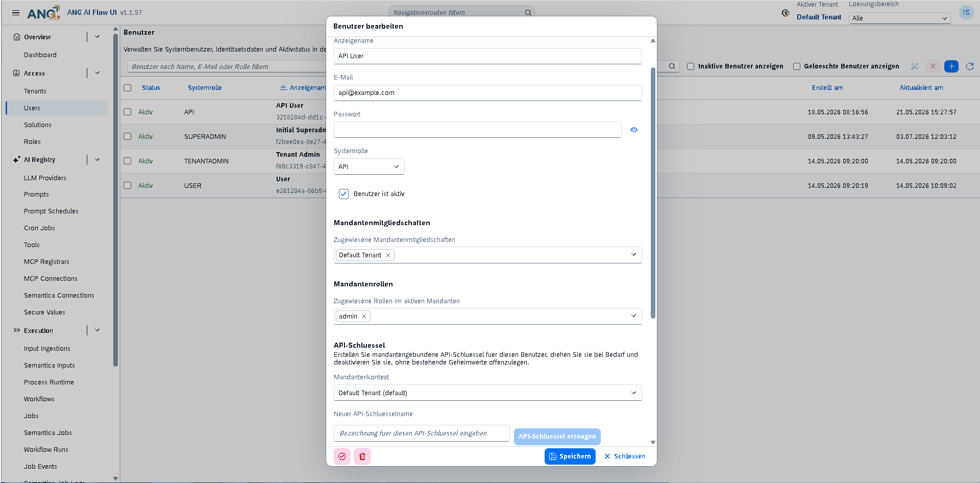Click the Speichern button
Viewport: 980px width, 483px height.
click(570, 456)
